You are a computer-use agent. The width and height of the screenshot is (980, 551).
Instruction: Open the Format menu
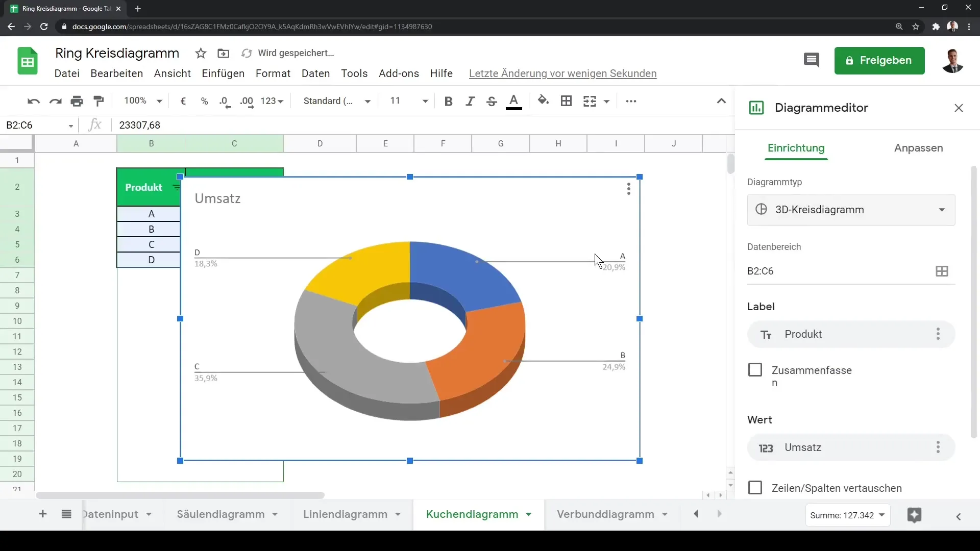(273, 73)
